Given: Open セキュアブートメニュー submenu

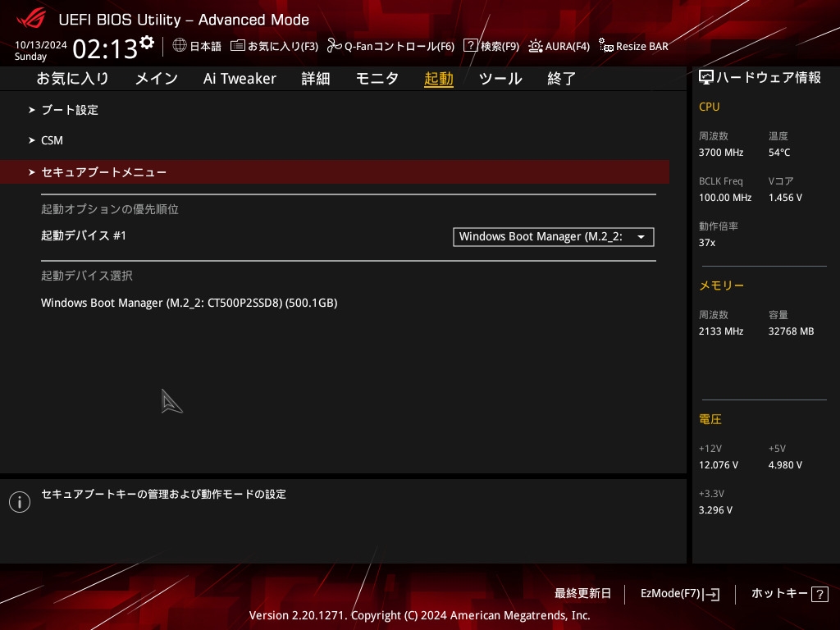Looking at the screenshot, I should [335, 172].
